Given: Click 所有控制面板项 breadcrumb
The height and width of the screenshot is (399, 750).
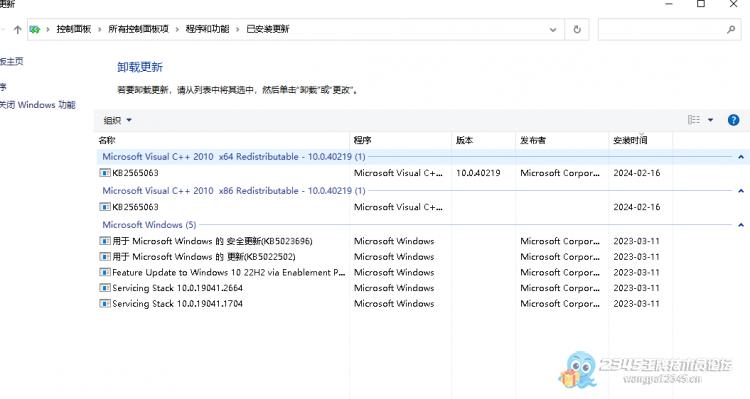Looking at the screenshot, I should pyautogui.click(x=138, y=29).
